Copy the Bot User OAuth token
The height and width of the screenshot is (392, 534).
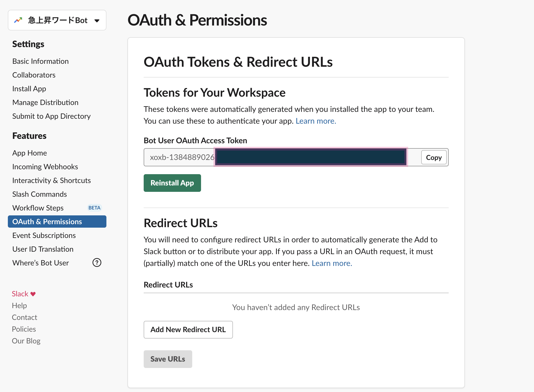tap(433, 157)
